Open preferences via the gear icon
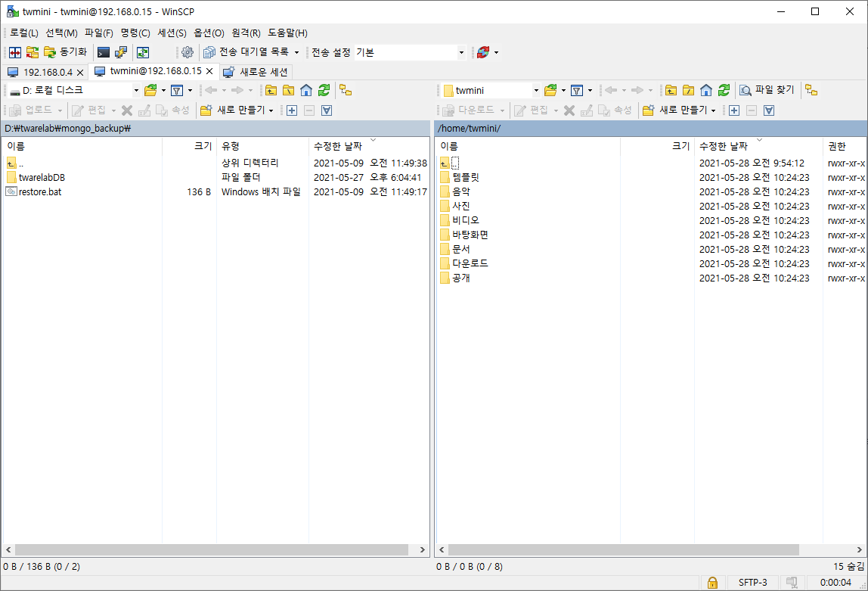868x591 pixels. point(188,52)
